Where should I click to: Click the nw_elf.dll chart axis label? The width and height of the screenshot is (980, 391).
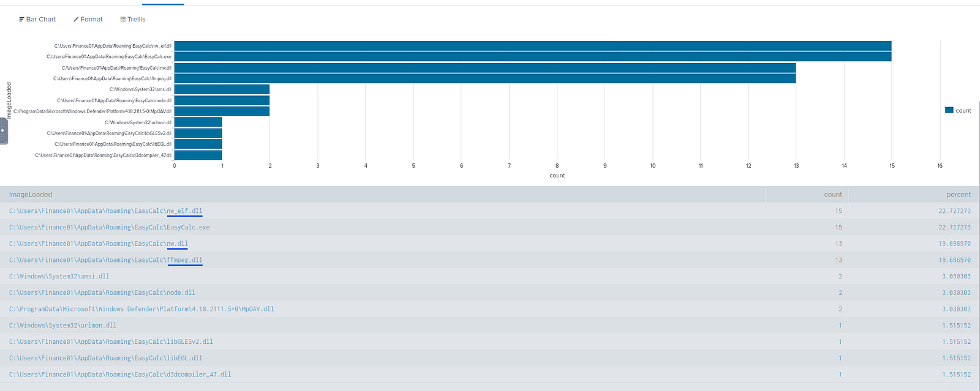coord(113,46)
